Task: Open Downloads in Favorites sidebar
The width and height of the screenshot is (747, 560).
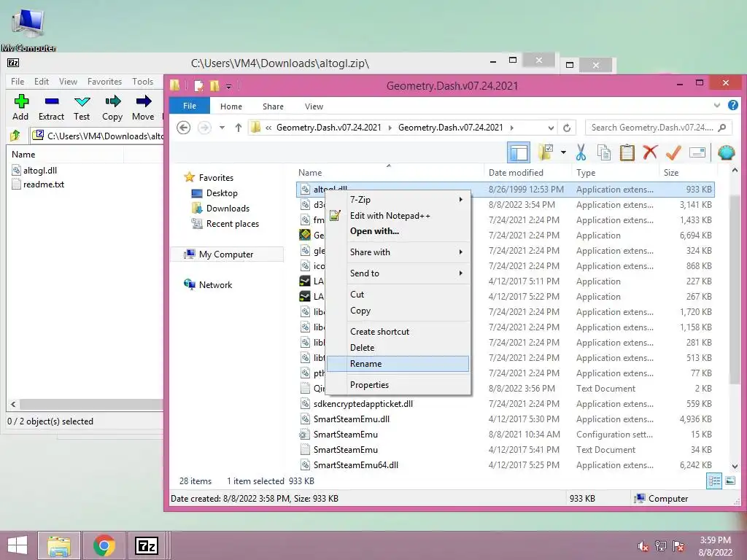Action: 228,209
